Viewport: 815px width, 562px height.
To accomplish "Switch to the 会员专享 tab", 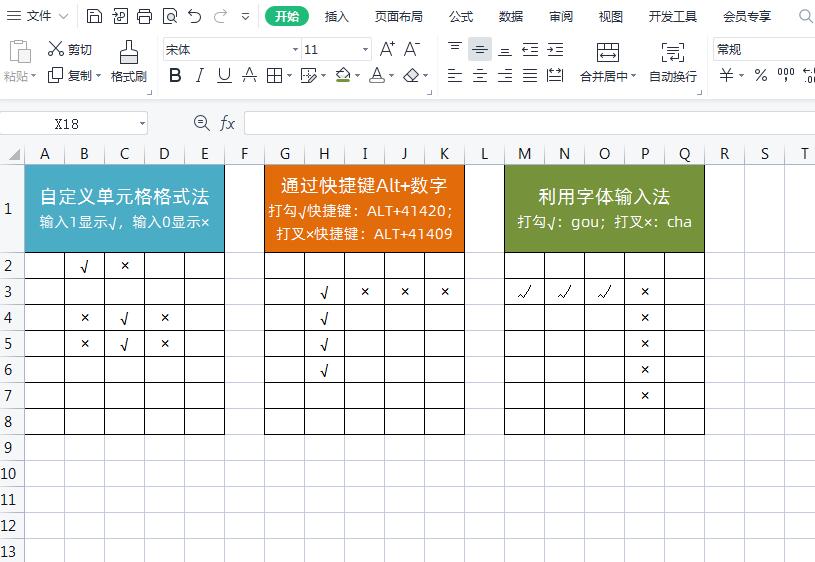I will tap(747, 17).
